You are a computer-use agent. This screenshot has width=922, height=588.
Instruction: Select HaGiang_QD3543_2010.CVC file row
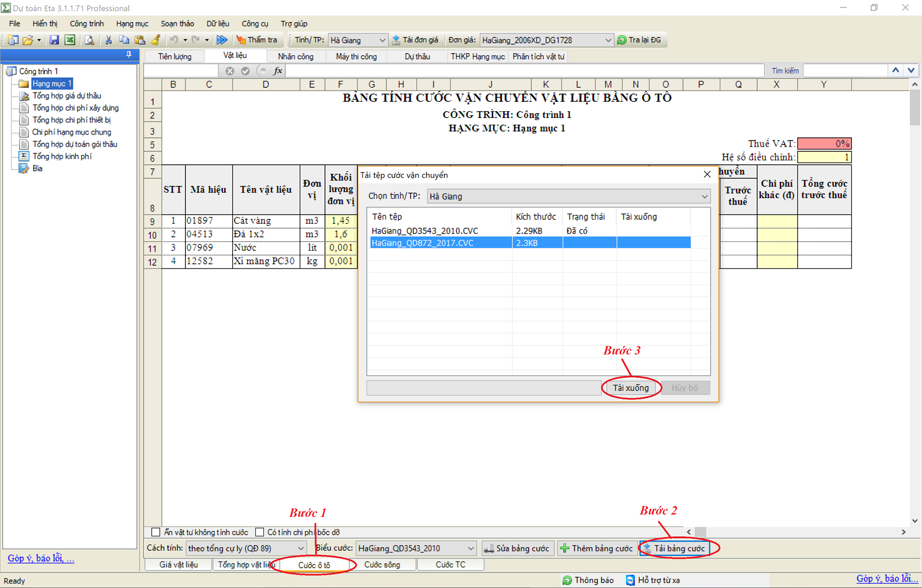(x=425, y=231)
